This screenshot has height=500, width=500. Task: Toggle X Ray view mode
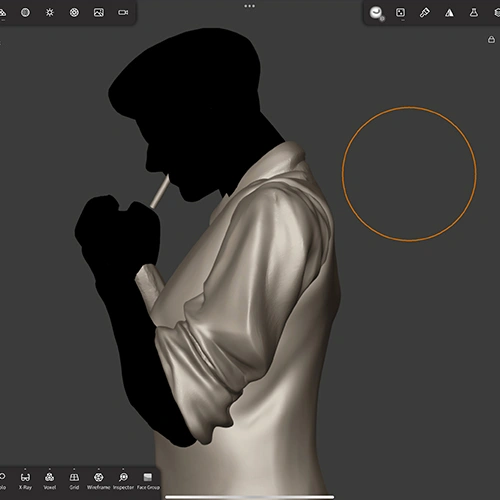[25, 481]
